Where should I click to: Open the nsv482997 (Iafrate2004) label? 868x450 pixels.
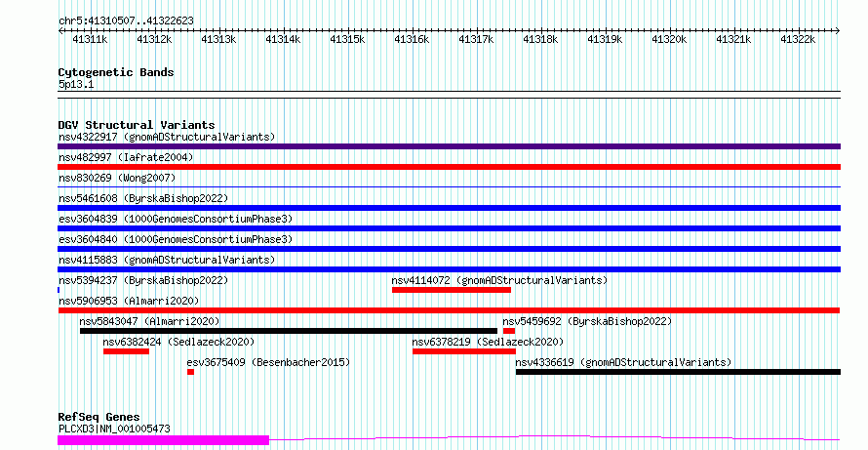click(126, 157)
